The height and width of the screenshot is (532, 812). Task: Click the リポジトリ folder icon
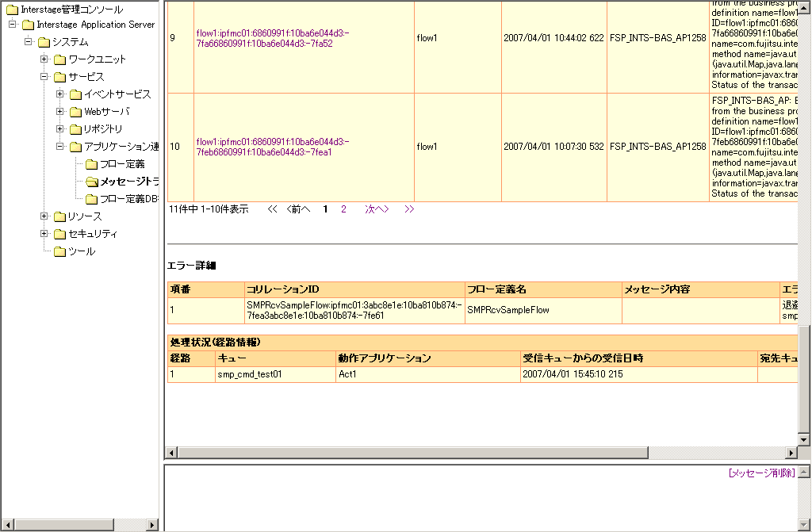tap(75, 129)
